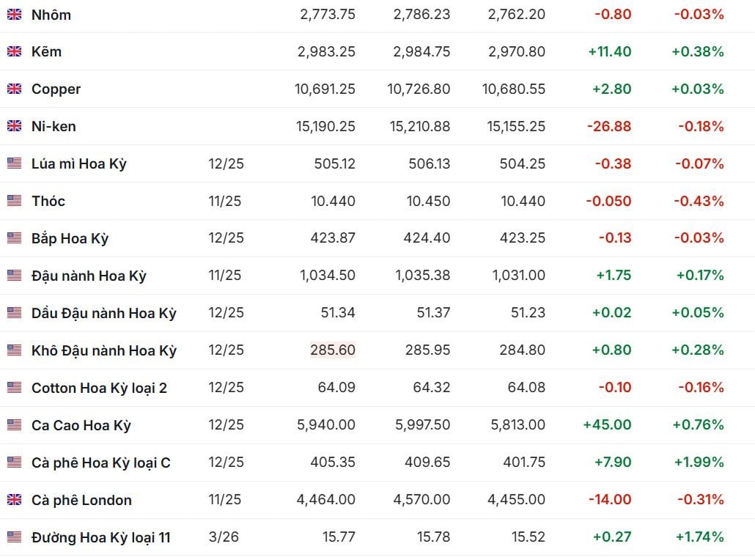The height and width of the screenshot is (560, 755).
Task: Click the US flag icon beside Thóc
Action: click(14, 202)
